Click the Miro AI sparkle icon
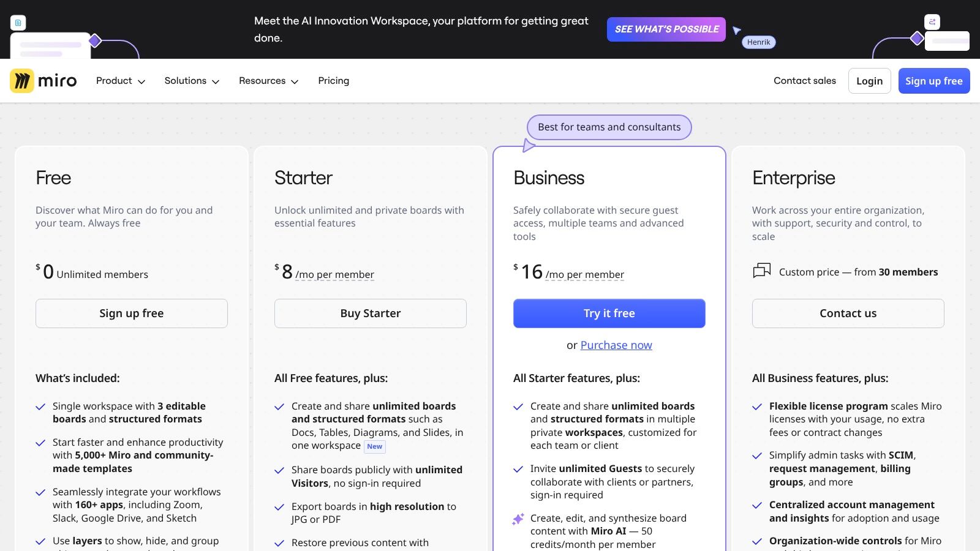 518,519
